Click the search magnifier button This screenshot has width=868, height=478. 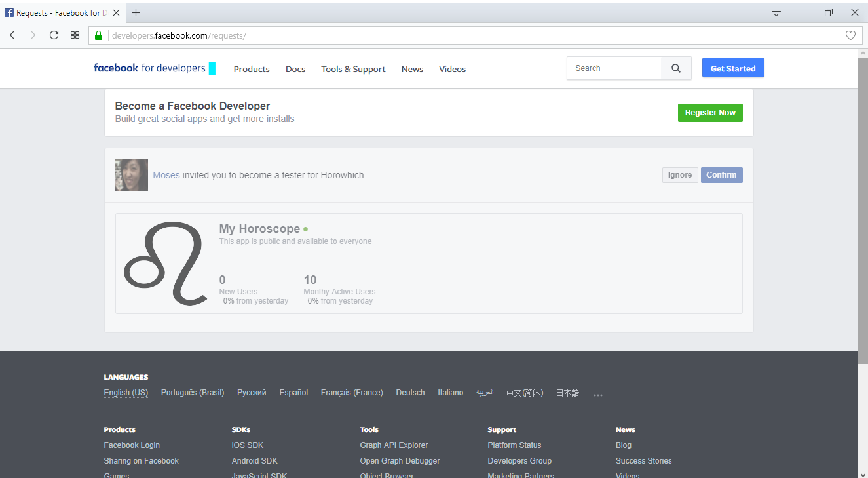[676, 68]
